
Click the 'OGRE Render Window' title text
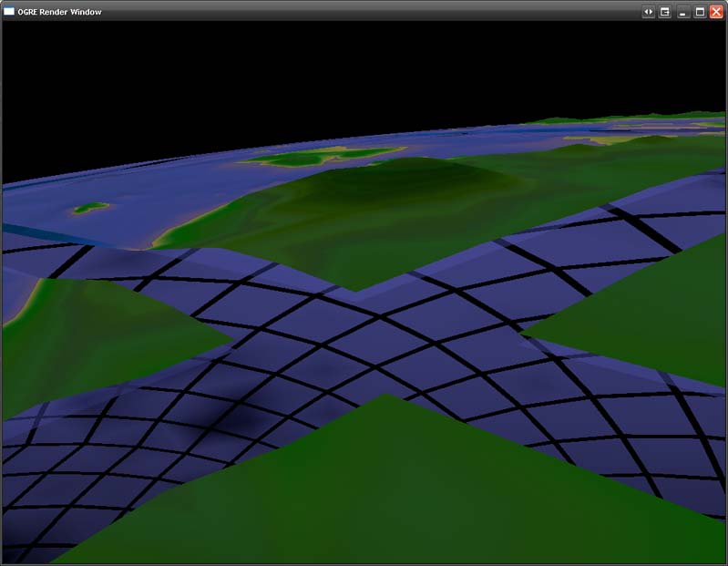pyautogui.click(x=59, y=12)
